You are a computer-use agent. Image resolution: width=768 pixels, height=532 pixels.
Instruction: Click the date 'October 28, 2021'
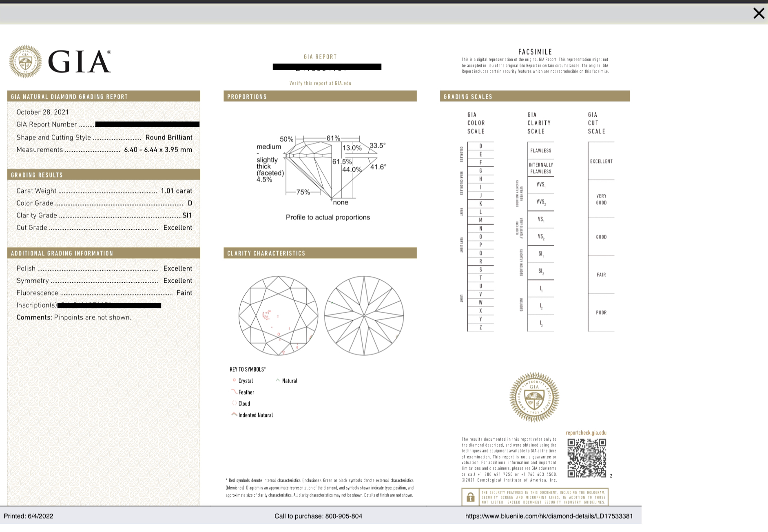(42, 112)
